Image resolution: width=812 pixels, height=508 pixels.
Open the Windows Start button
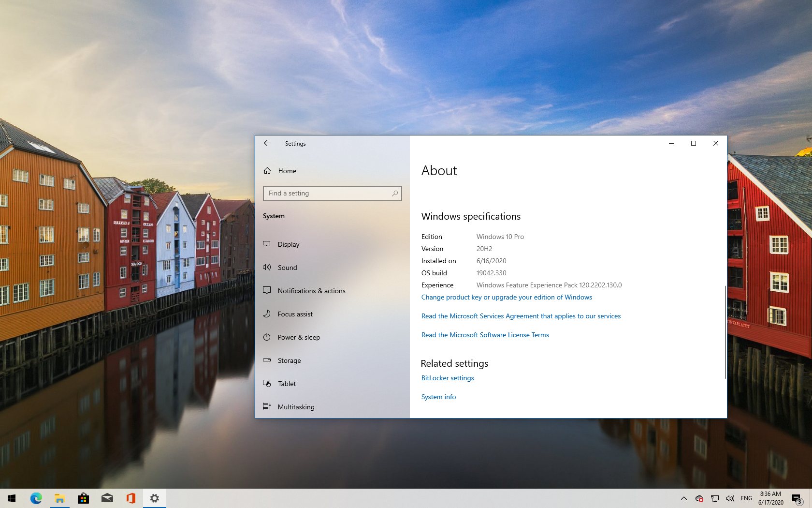(12, 498)
